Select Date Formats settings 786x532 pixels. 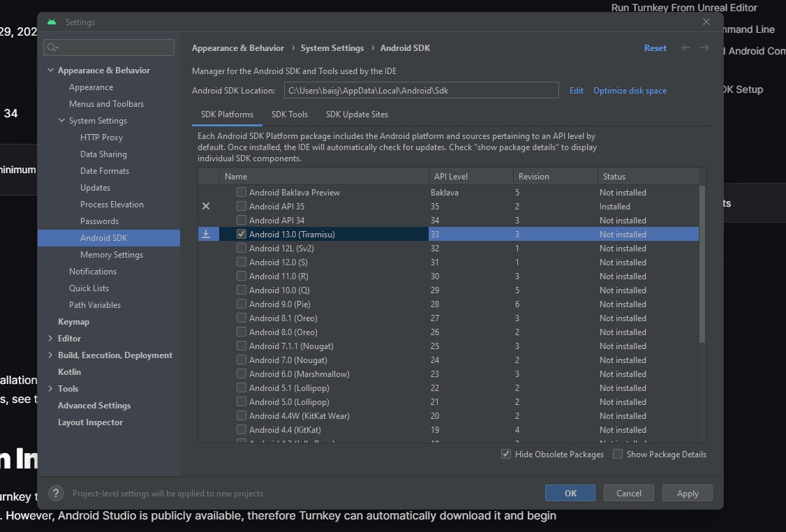(x=105, y=171)
